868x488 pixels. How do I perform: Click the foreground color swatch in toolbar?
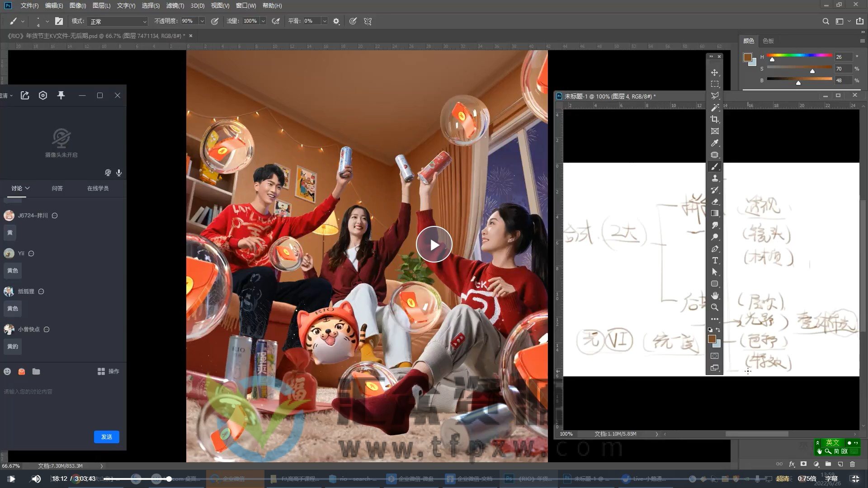pyautogui.click(x=712, y=339)
